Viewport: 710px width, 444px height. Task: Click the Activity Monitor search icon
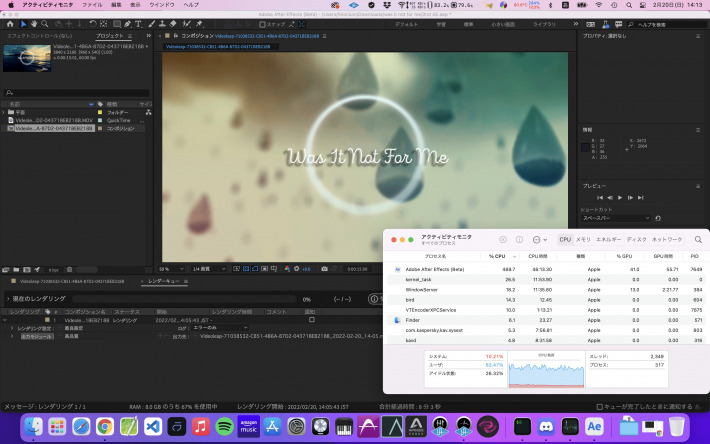point(698,240)
